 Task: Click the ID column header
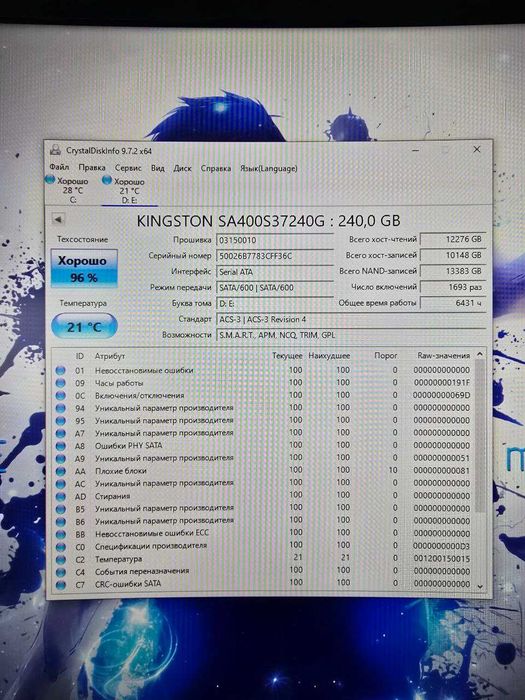pos(79,356)
